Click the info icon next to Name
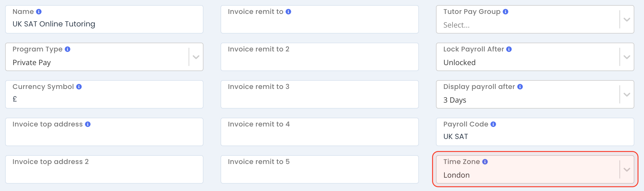This screenshot has width=644, height=191. point(39,12)
